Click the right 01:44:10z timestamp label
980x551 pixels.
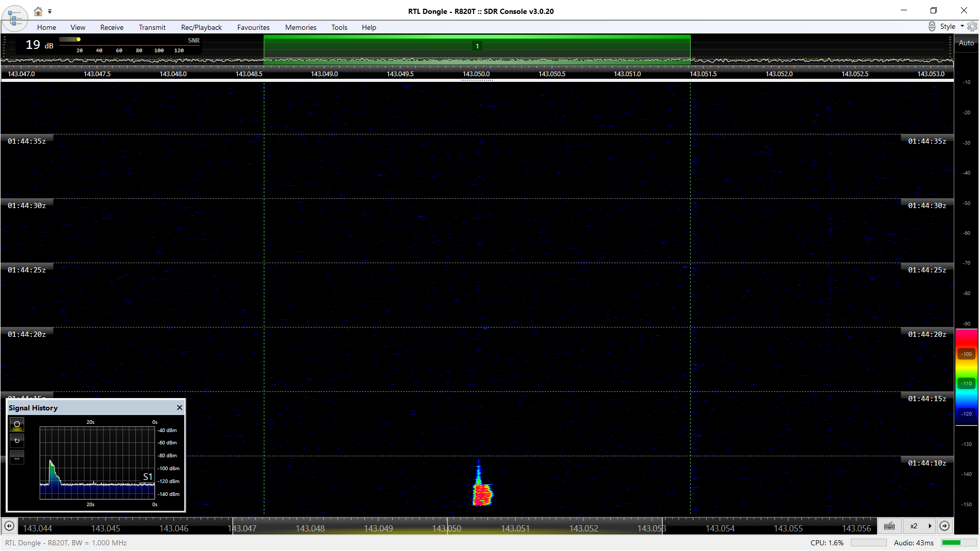(927, 463)
